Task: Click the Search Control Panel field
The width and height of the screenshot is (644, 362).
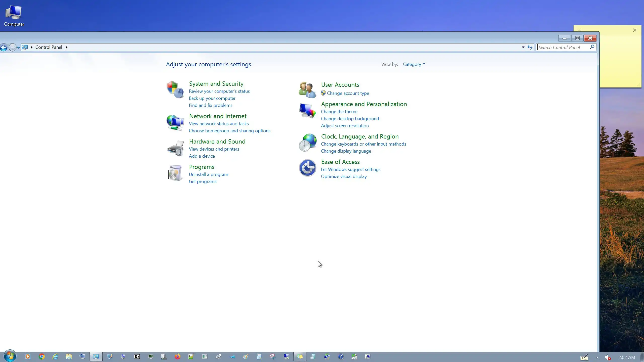Action: click(562, 47)
